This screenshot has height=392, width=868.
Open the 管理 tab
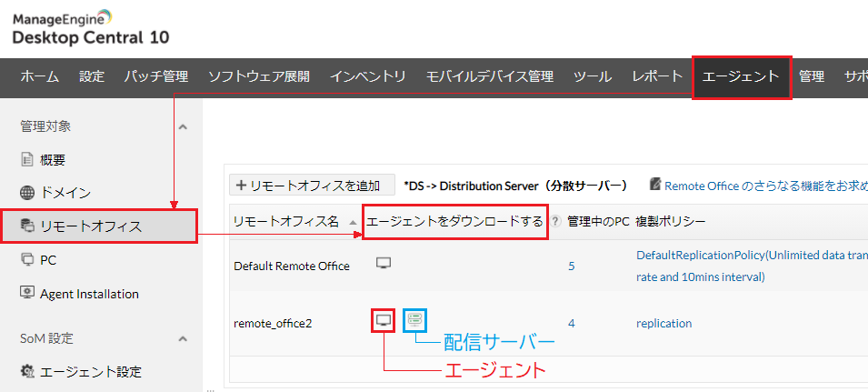[812, 77]
